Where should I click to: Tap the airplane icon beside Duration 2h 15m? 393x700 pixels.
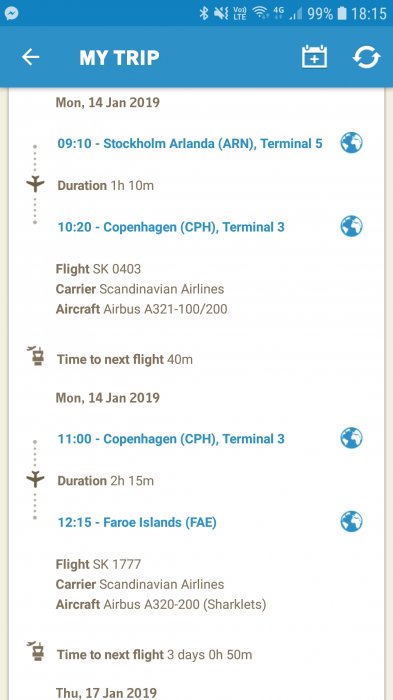click(x=35, y=479)
